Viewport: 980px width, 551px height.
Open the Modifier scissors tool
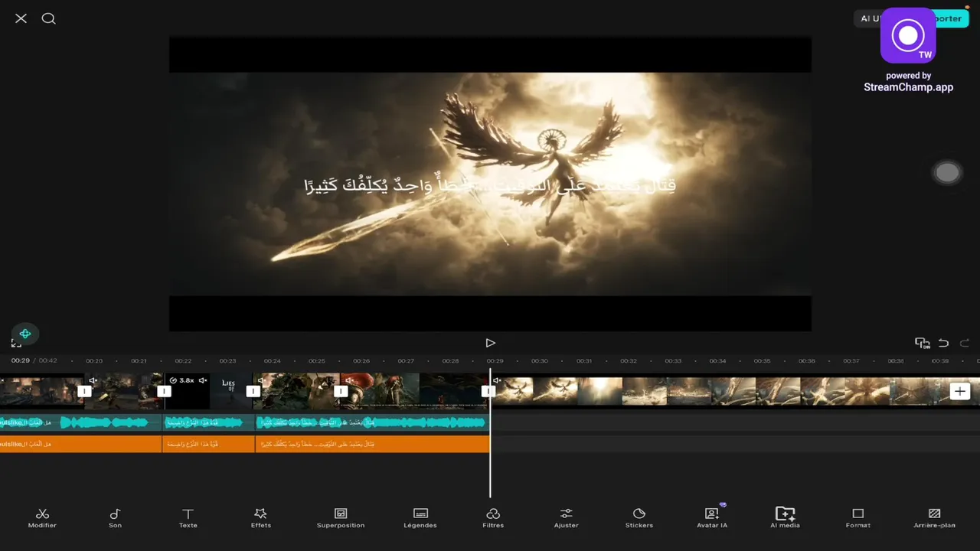(42, 518)
